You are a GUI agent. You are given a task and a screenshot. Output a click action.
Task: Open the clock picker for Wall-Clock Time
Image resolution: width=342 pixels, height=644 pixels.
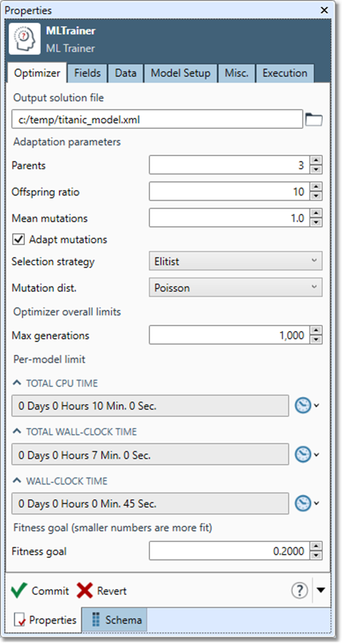click(303, 504)
